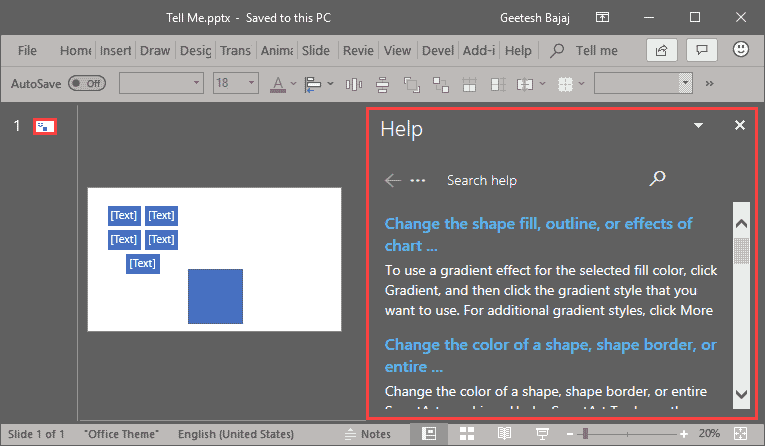Expand the cell size dropdown arrow
Viewport: 765px width, 446px height.
[x=542, y=84]
